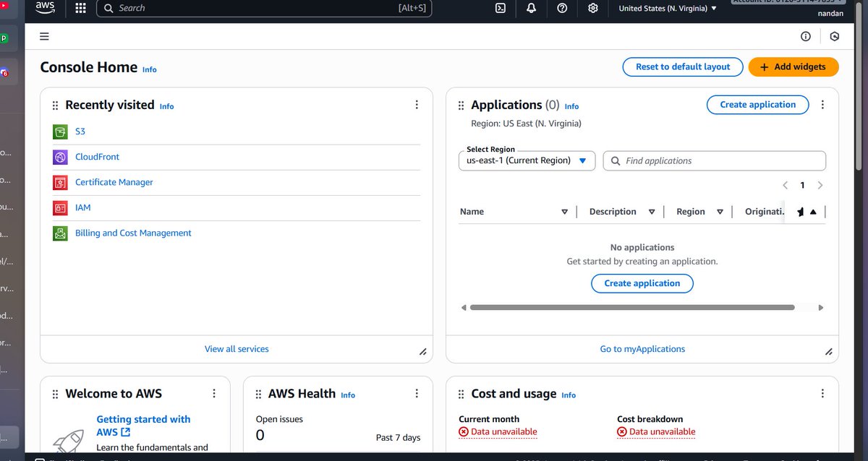
Task: Open the info circle panel icon
Action: (x=805, y=36)
